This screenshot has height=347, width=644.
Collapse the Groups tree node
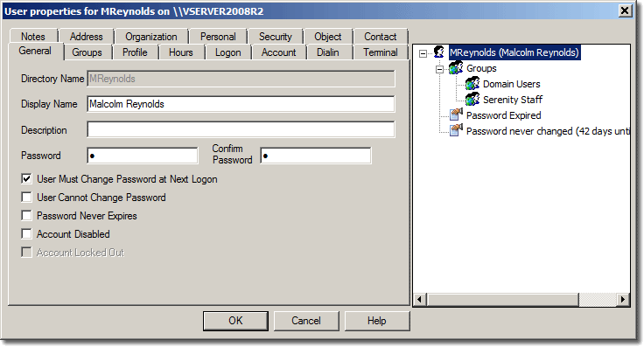[x=439, y=70]
